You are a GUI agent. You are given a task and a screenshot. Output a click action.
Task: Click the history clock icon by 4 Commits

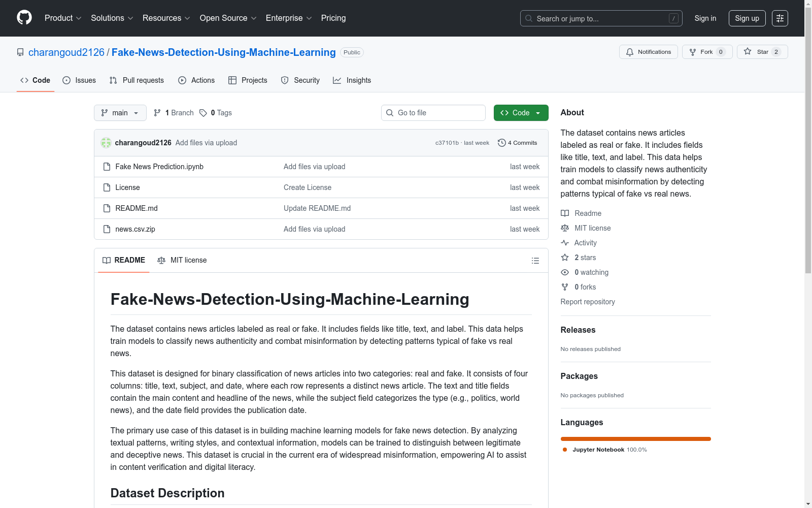pos(502,143)
